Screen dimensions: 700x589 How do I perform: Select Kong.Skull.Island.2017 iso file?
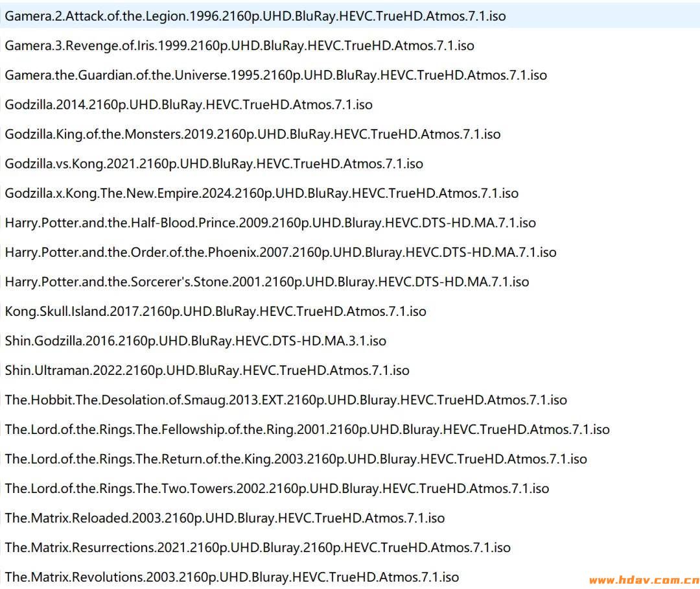coord(216,311)
